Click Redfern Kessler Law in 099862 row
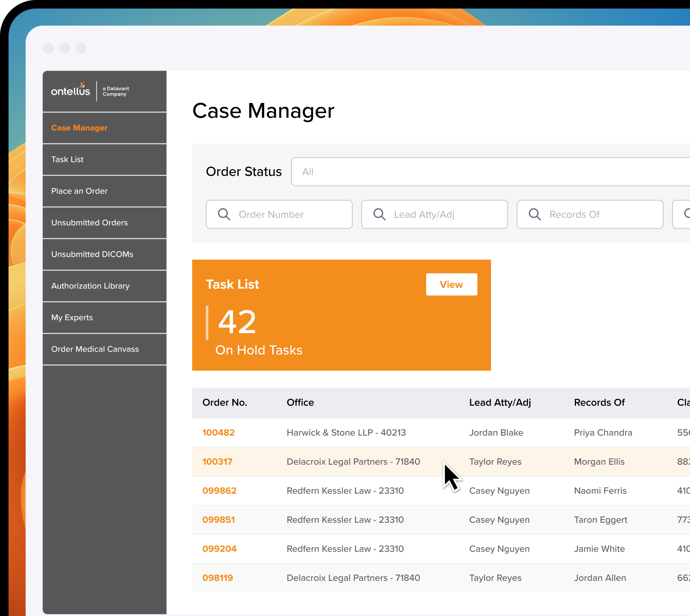The image size is (690, 616). tap(345, 491)
